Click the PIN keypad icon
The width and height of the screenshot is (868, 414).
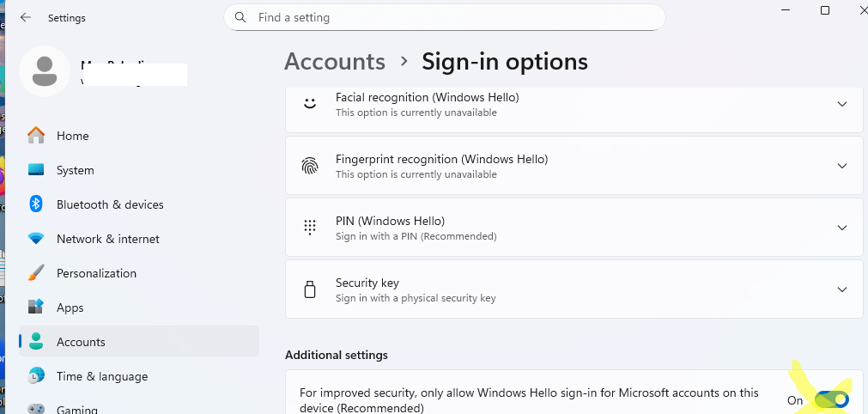(x=310, y=228)
